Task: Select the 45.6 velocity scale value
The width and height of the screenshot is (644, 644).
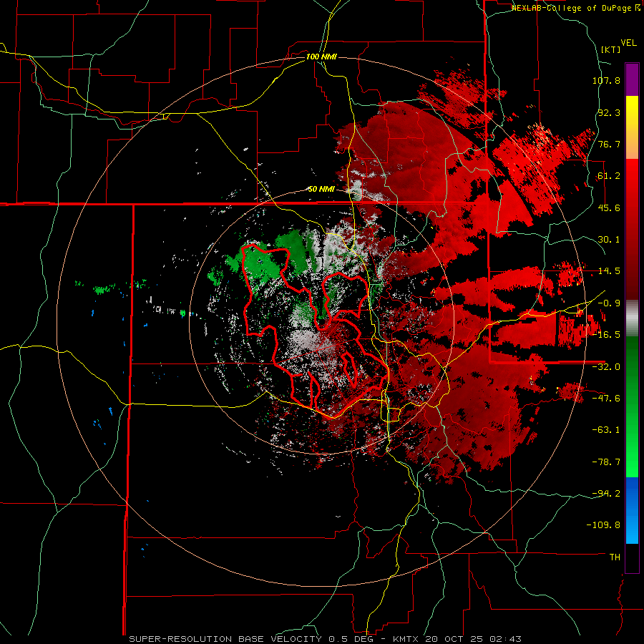Action: tap(609, 208)
